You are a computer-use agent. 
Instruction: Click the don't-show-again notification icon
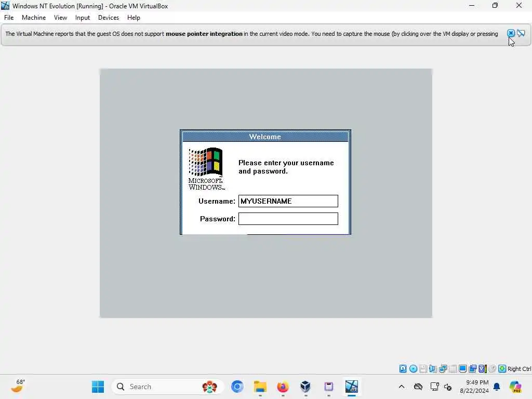(x=521, y=33)
